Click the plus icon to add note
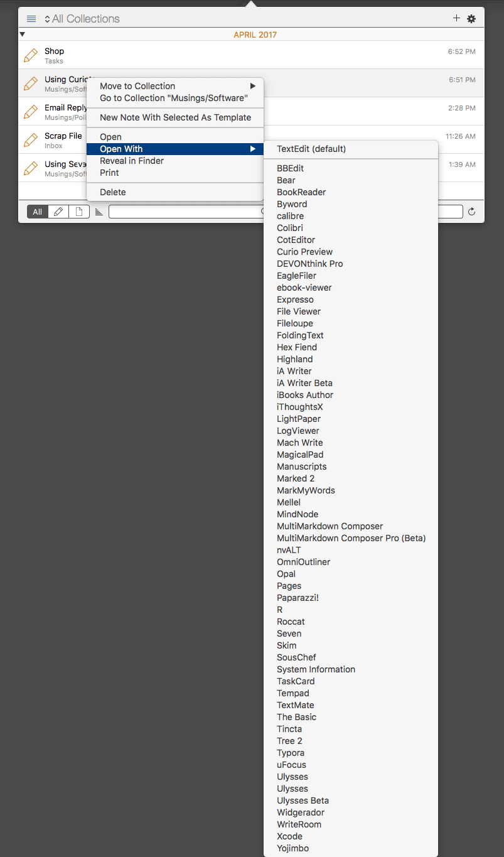This screenshot has width=504, height=857. (456, 18)
